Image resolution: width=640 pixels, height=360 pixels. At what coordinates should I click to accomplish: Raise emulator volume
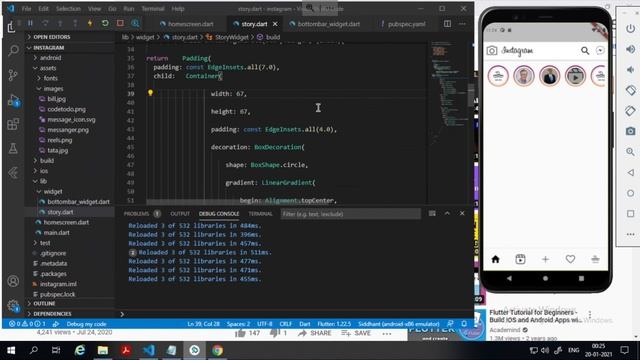coord(630,49)
